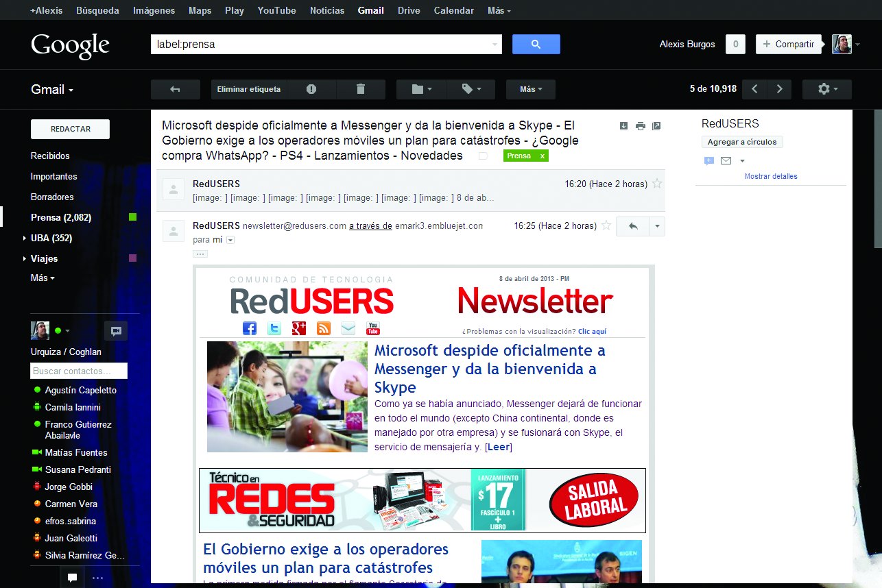882x588 pixels.
Task: Toggle the importance marker beside subject
Action: coord(483,156)
